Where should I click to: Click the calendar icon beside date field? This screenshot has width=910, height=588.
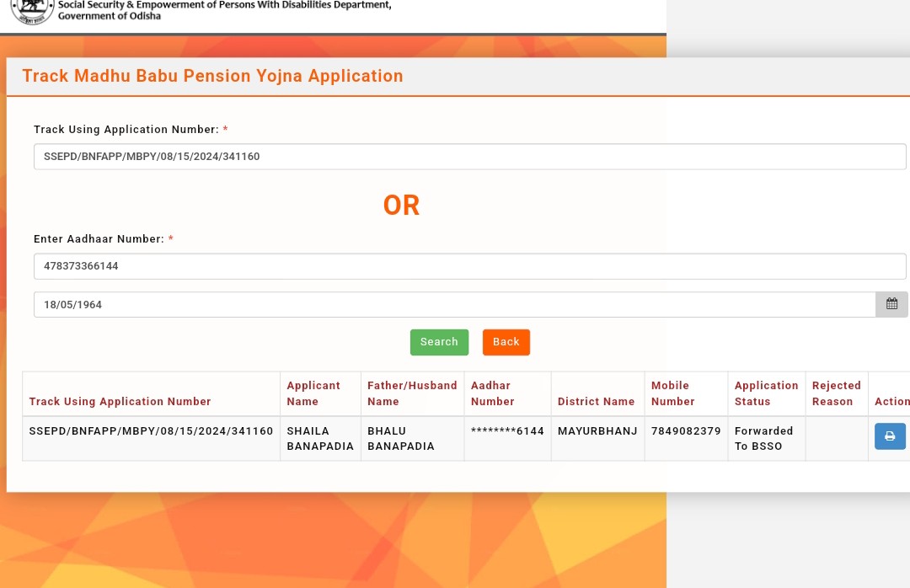(x=891, y=304)
